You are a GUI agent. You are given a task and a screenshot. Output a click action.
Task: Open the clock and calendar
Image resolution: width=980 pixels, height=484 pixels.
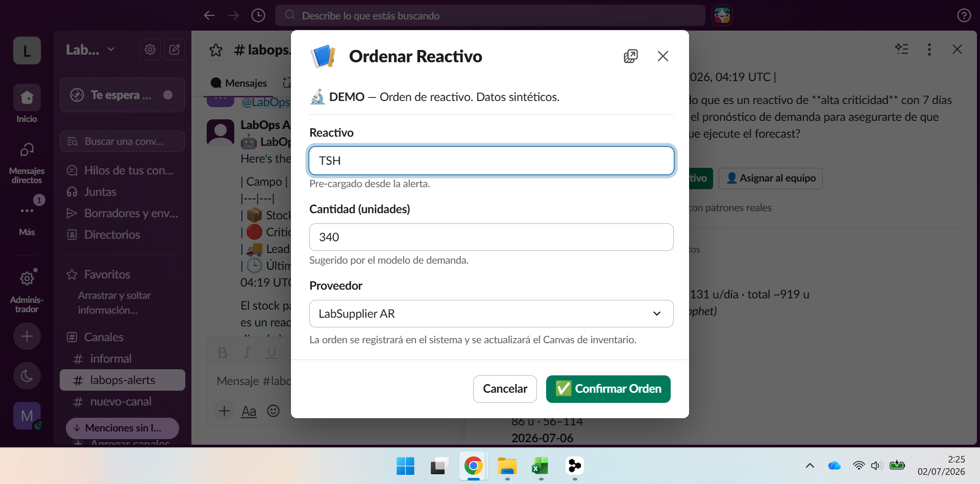(941, 466)
